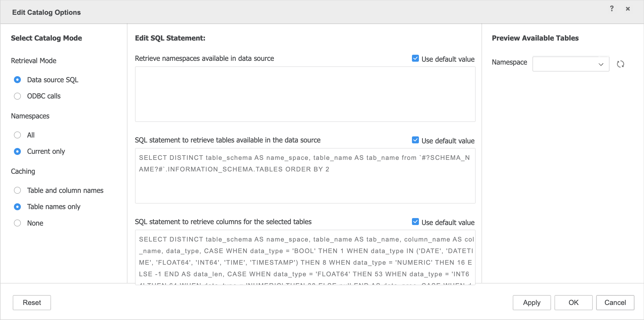
Task: Open the Namespace dropdown
Action: pos(570,64)
